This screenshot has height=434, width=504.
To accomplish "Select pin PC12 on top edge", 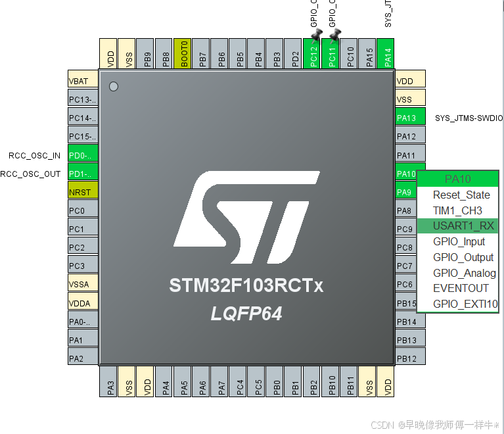I will click(311, 53).
